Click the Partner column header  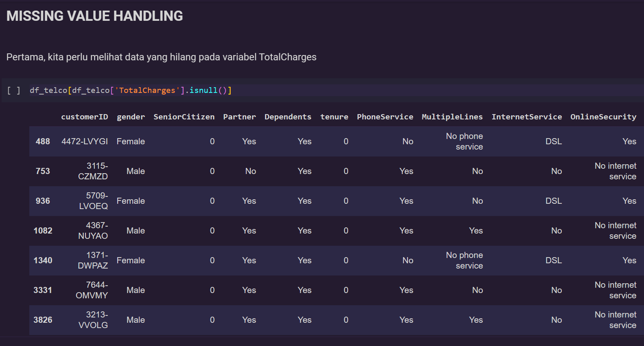click(239, 117)
